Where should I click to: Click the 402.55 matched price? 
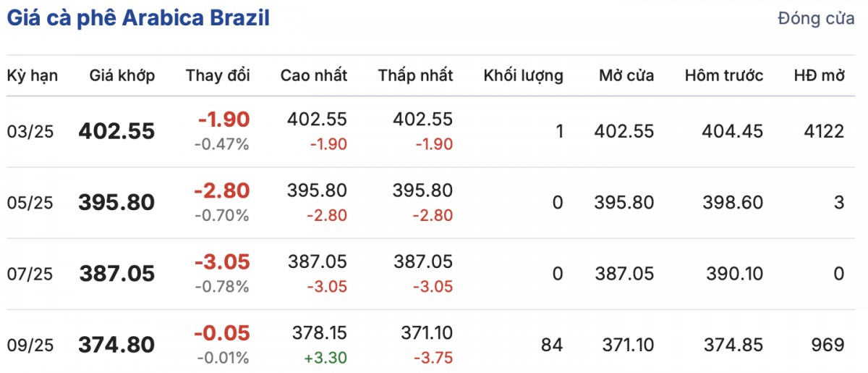[116, 131]
